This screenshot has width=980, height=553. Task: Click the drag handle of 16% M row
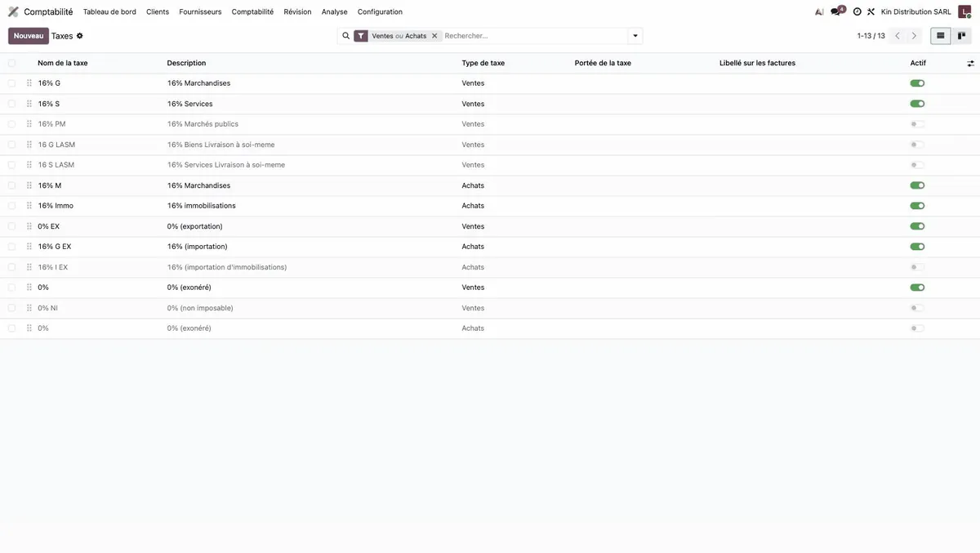(29, 185)
